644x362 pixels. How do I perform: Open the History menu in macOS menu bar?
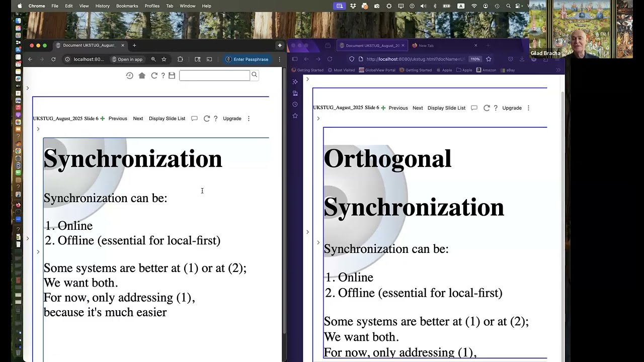(102, 6)
